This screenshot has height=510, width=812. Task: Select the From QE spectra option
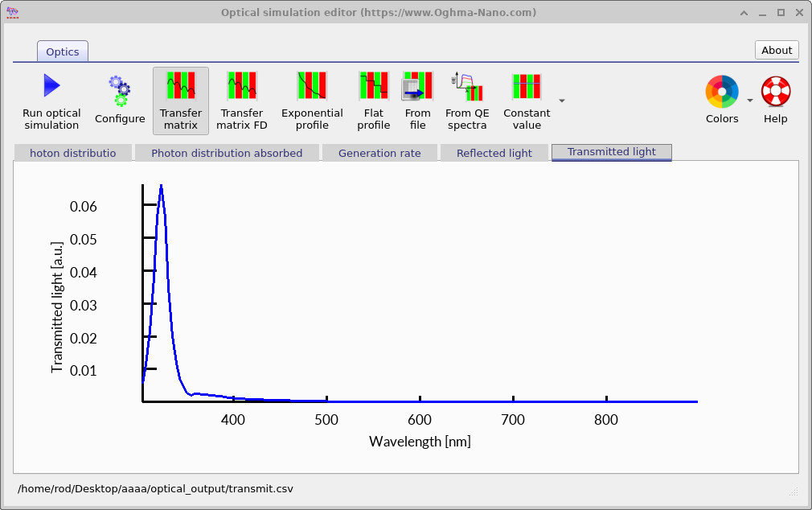pos(467,101)
